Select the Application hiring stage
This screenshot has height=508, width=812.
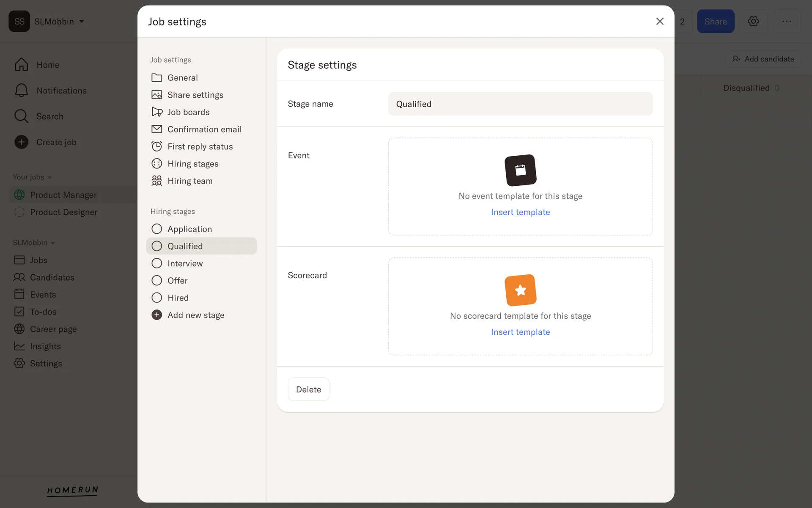[189, 229]
